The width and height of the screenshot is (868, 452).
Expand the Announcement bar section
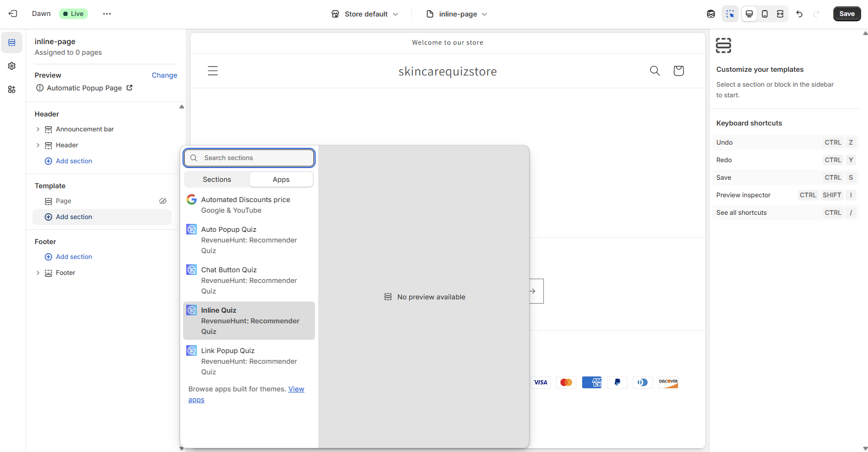(x=38, y=129)
